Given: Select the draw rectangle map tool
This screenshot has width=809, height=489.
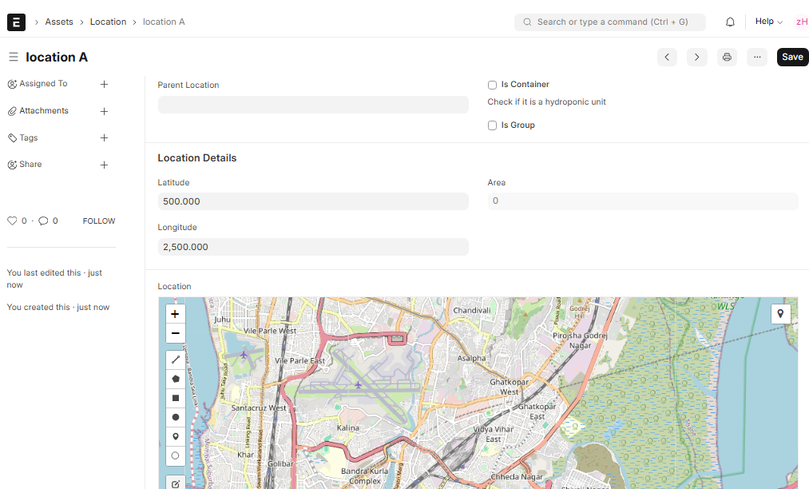Looking at the screenshot, I should click(175, 398).
